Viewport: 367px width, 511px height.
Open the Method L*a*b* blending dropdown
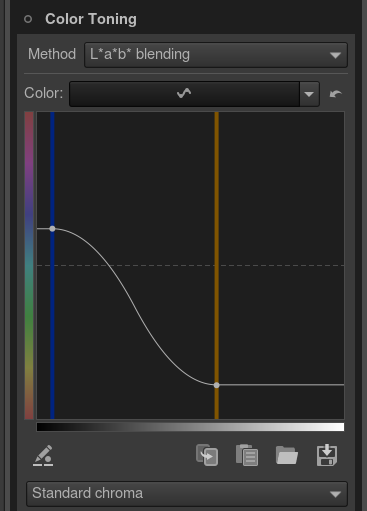[216, 55]
